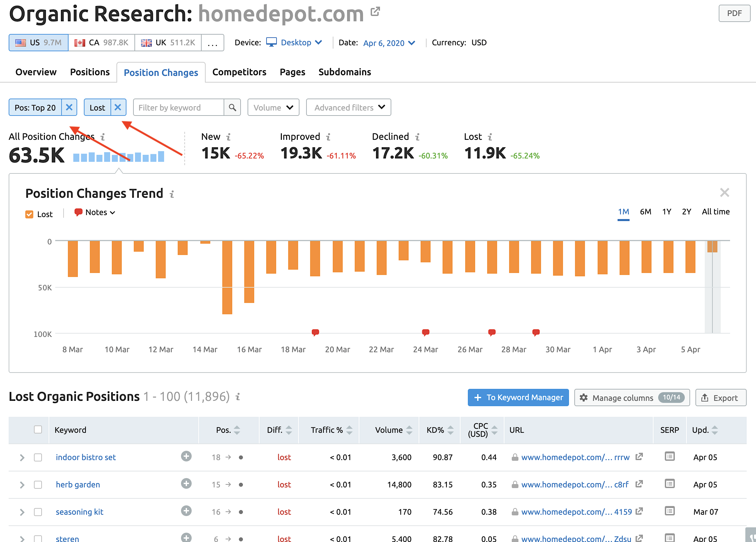Expand the Volume dropdown filter
Image resolution: width=756 pixels, height=542 pixels.
(x=273, y=107)
